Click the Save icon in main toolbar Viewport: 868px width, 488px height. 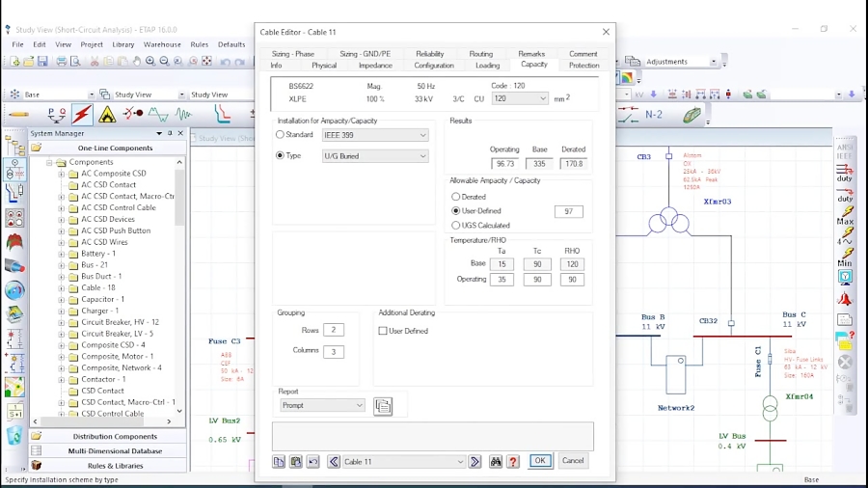42,62
